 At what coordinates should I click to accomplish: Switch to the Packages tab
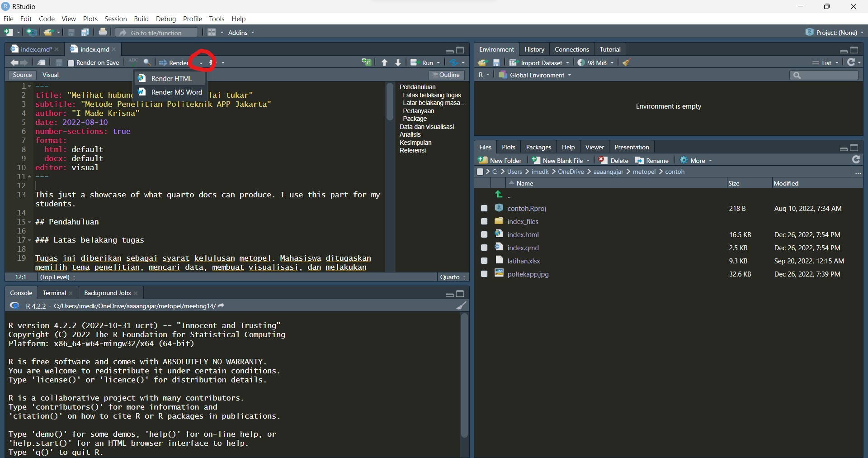click(x=538, y=147)
